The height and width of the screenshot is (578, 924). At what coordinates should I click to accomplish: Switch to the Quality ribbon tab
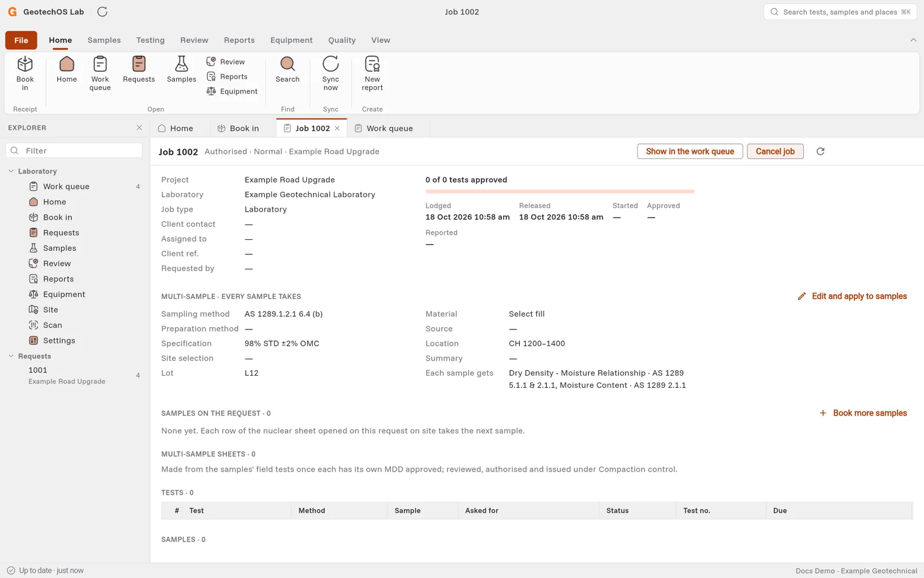pyautogui.click(x=342, y=40)
